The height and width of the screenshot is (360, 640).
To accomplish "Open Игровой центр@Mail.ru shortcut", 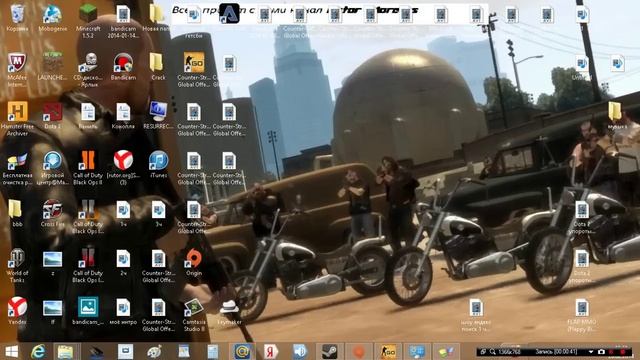I will tap(53, 167).
